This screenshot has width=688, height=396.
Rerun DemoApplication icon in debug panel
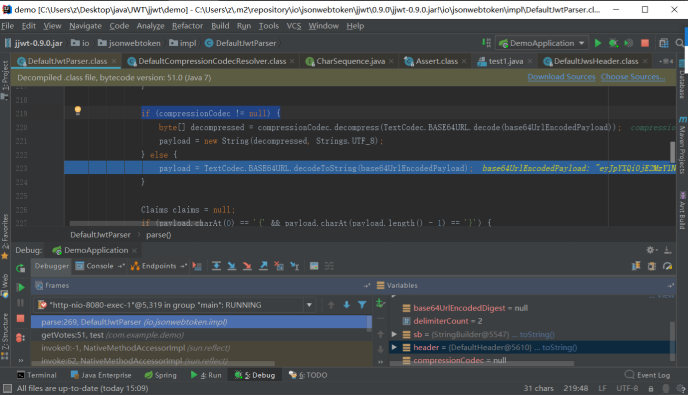coord(20,268)
